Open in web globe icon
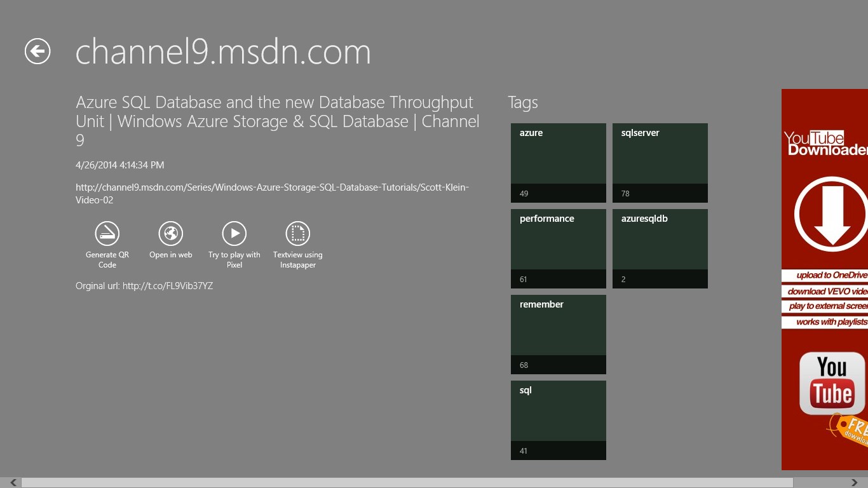 tap(171, 233)
